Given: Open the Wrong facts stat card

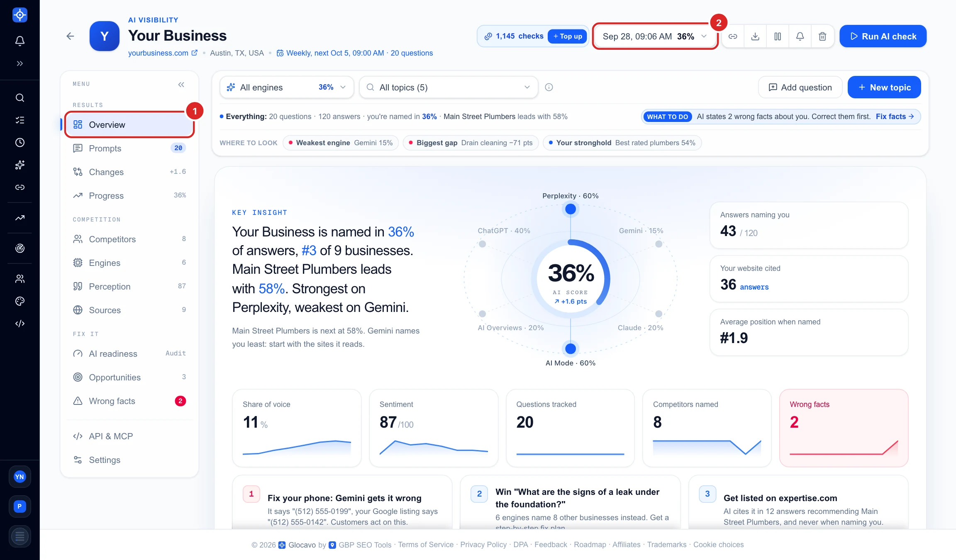Looking at the screenshot, I should (844, 428).
